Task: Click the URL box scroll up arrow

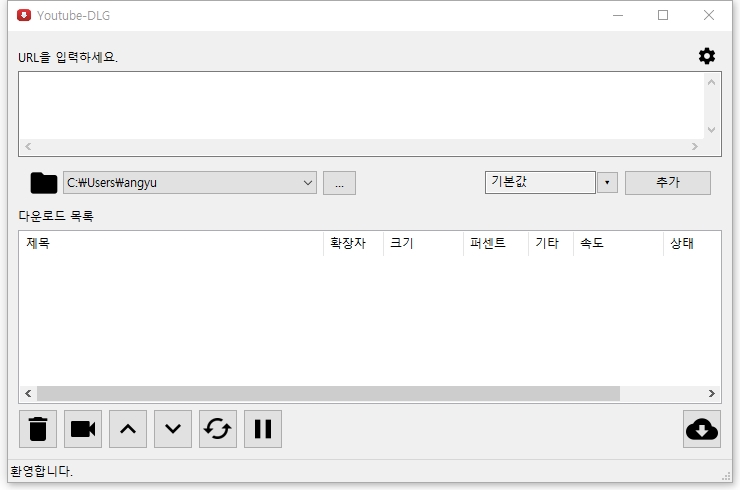Action: pos(711,82)
